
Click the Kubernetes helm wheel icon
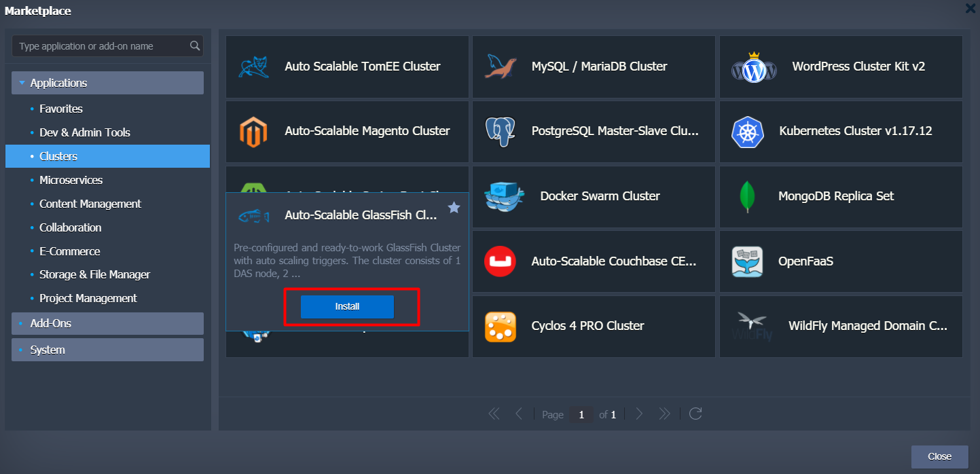(748, 132)
